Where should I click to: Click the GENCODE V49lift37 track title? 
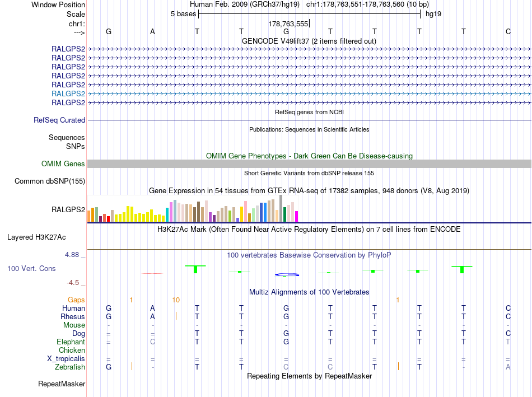click(x=309, y=41)
